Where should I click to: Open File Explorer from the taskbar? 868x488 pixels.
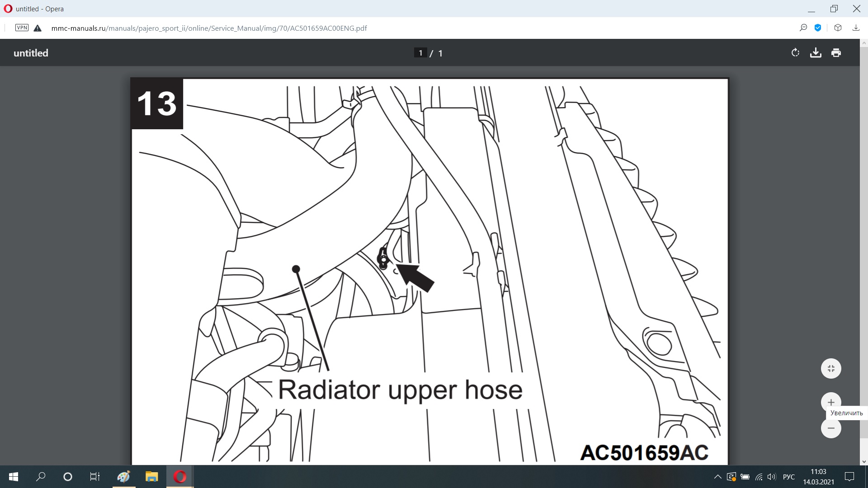pos(151,477)
